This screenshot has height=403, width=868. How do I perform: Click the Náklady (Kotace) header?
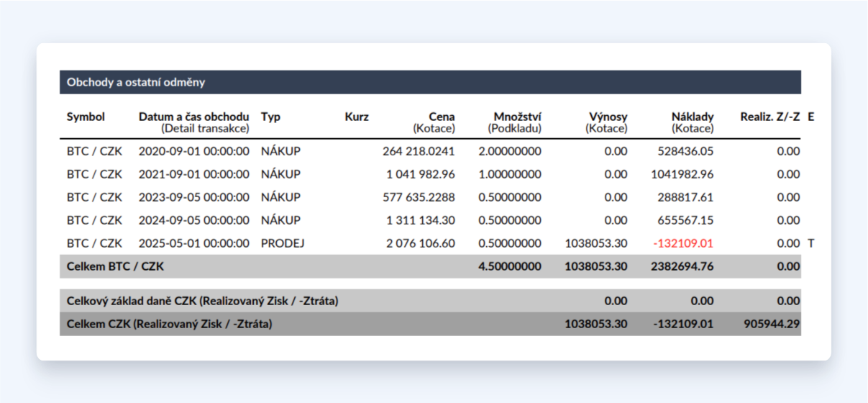click(x=693, y=122)
